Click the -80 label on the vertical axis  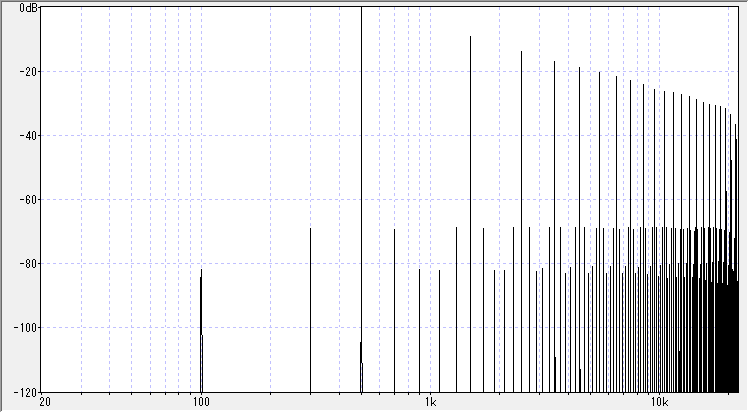(x=28, y=264)
